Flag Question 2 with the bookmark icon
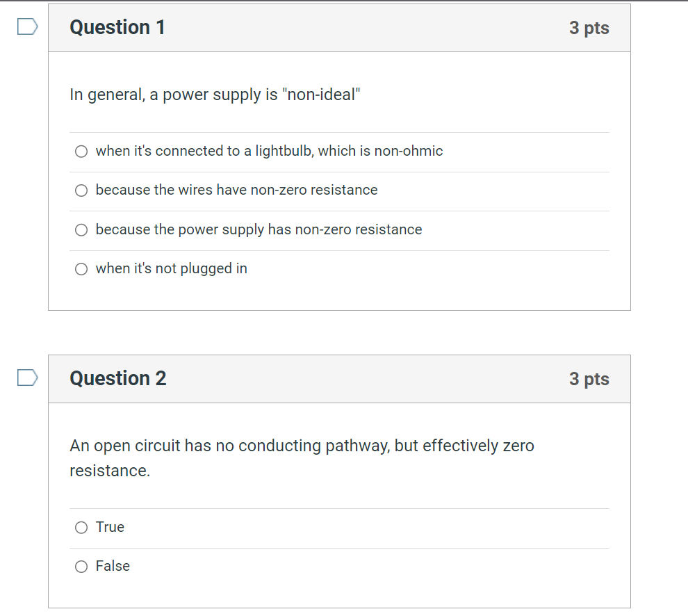Viewport: 688px width, 616px height. click(x=28, y=378)
